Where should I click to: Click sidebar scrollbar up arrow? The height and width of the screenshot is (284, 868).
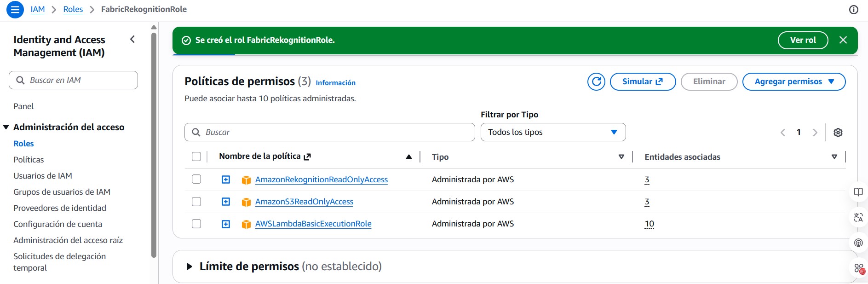154,27
